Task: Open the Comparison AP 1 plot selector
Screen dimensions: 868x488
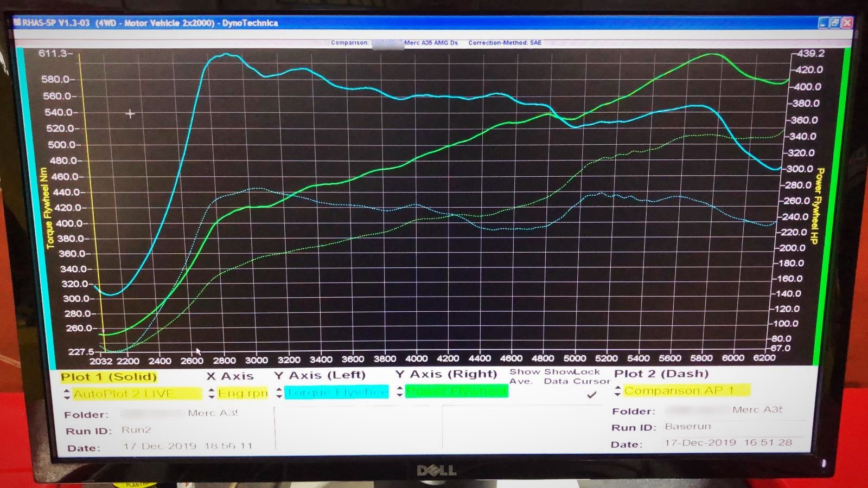Action: pos(686,390)
